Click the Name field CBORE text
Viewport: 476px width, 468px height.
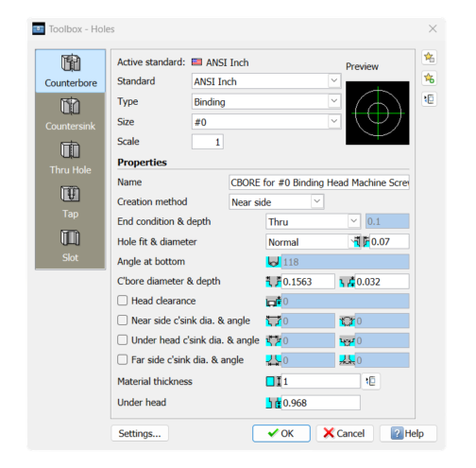(x=319, y=182)
